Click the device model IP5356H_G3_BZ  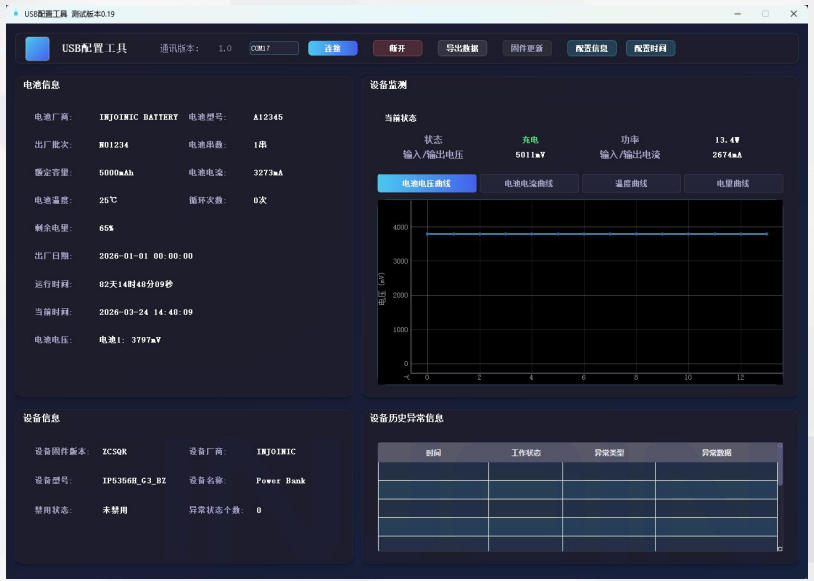[134, 481]
